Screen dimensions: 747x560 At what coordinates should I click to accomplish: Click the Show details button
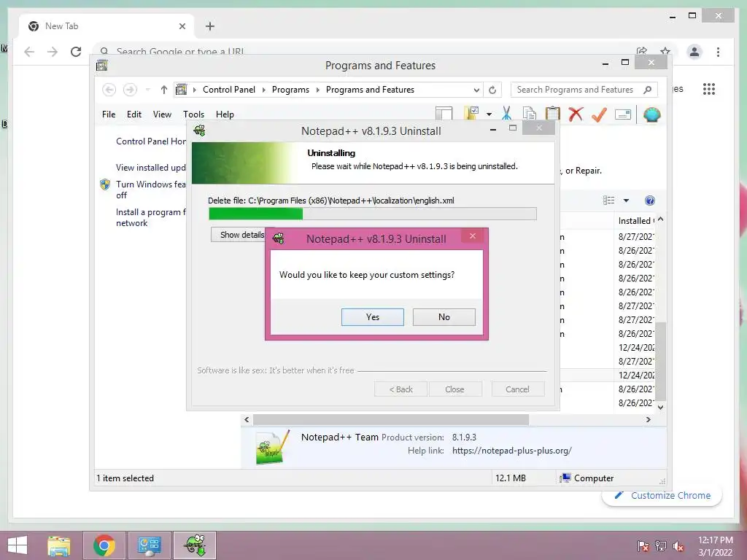click(242, 235)
